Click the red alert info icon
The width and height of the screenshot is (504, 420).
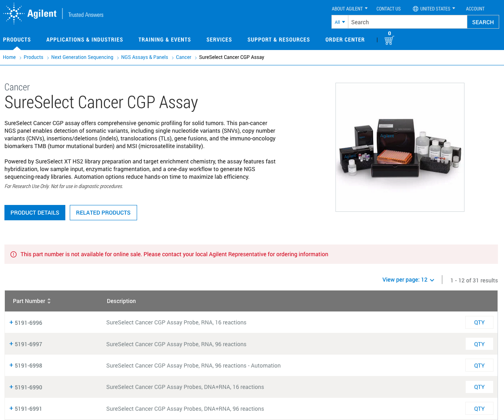click(13, 254)
